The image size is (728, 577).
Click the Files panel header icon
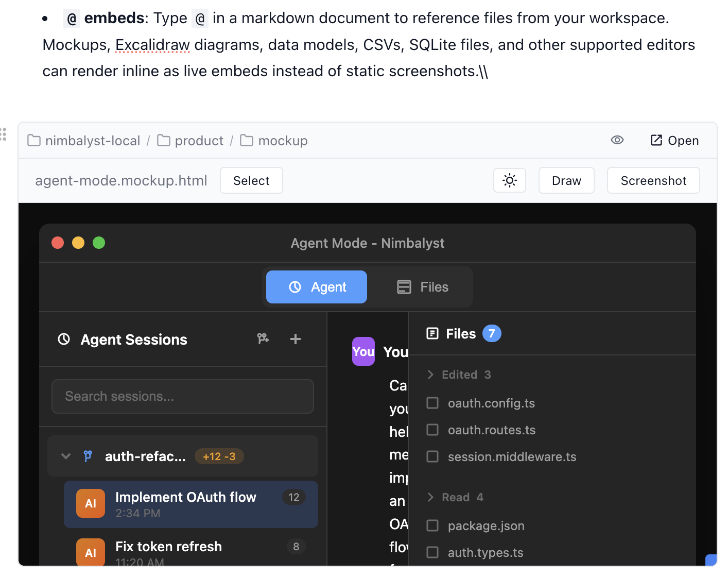click(x=432, y=333)
